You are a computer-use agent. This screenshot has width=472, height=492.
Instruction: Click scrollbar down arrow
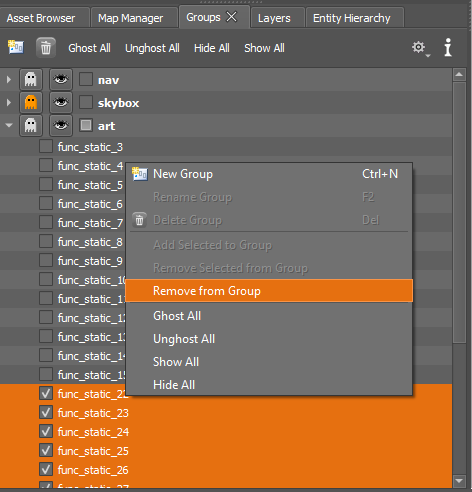(459, 481)
